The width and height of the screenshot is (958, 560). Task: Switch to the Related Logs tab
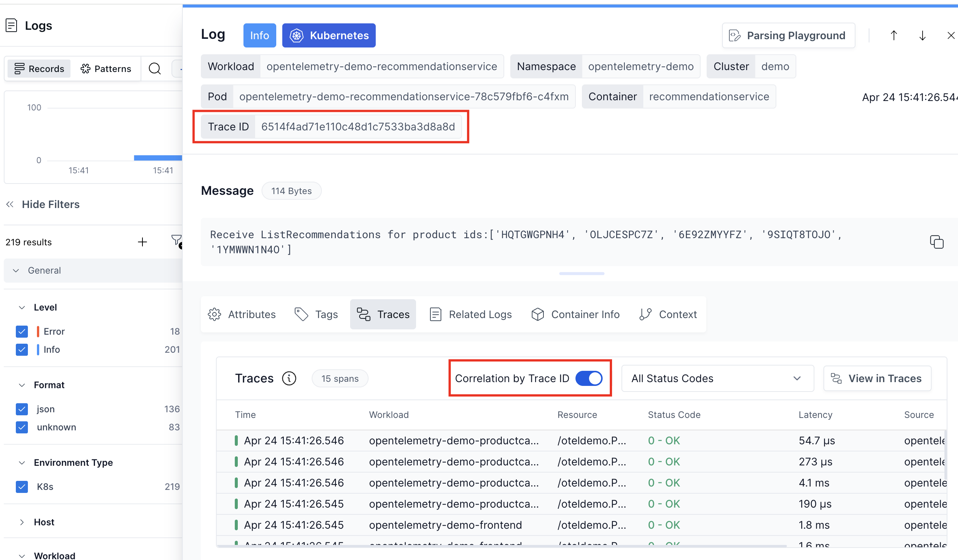pyautogui.click(x=471, y=314)
